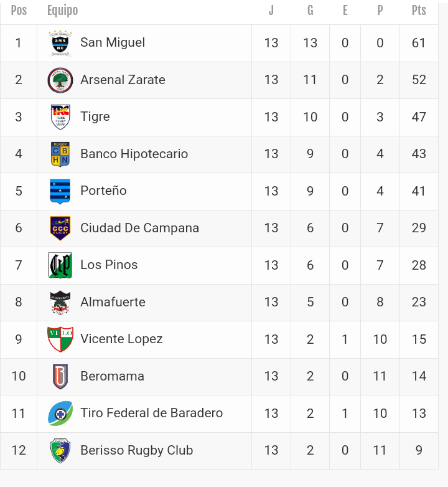Click the Ciudad De Campana logo

click(60, 229)
